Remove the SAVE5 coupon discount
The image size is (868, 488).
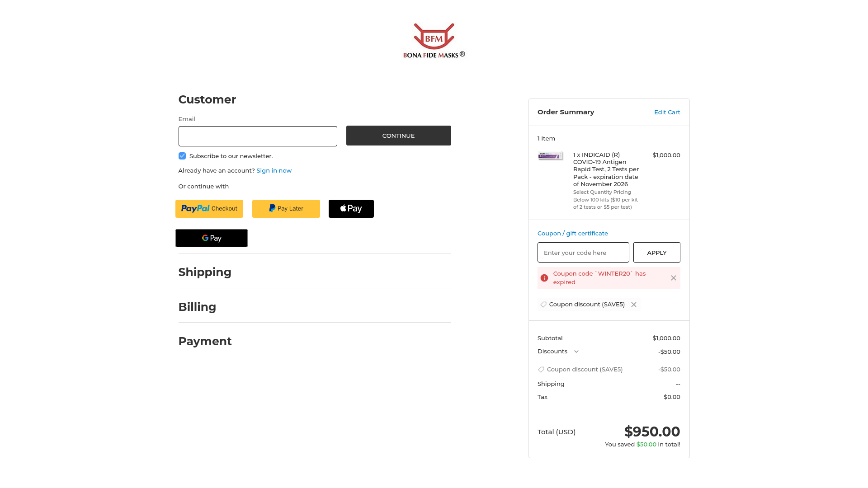coord(634,305)
